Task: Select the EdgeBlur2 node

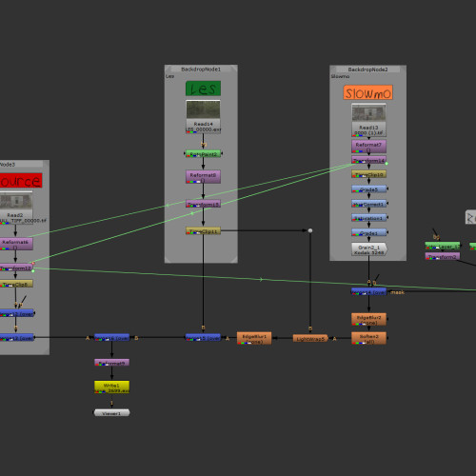Action: pyautogui.click(x=368, y=319)
